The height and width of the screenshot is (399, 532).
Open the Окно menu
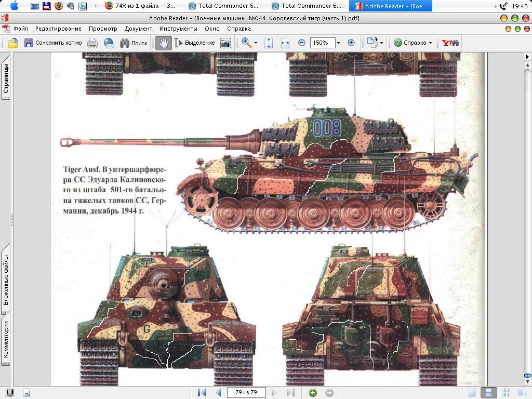point(212,29)
